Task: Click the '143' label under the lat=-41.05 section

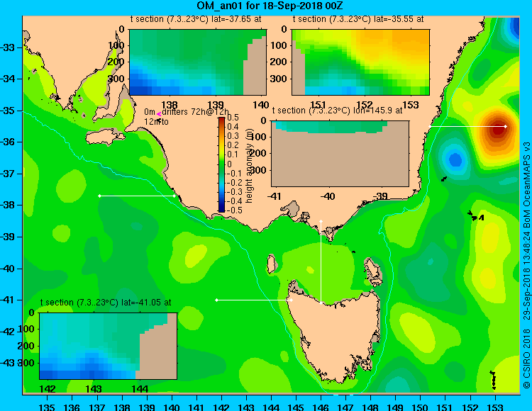Action: pyautogui.click(x=94, y=389)
